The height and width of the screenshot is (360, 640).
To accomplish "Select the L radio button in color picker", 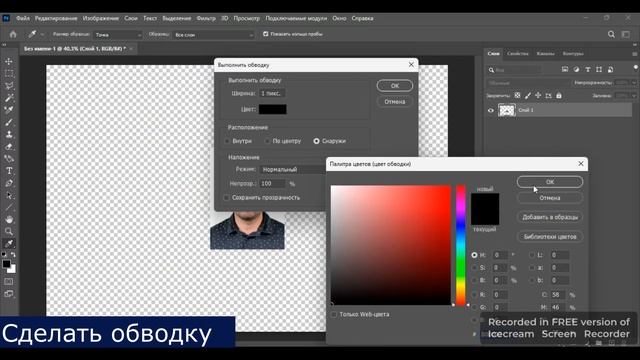I will point(532,255).
